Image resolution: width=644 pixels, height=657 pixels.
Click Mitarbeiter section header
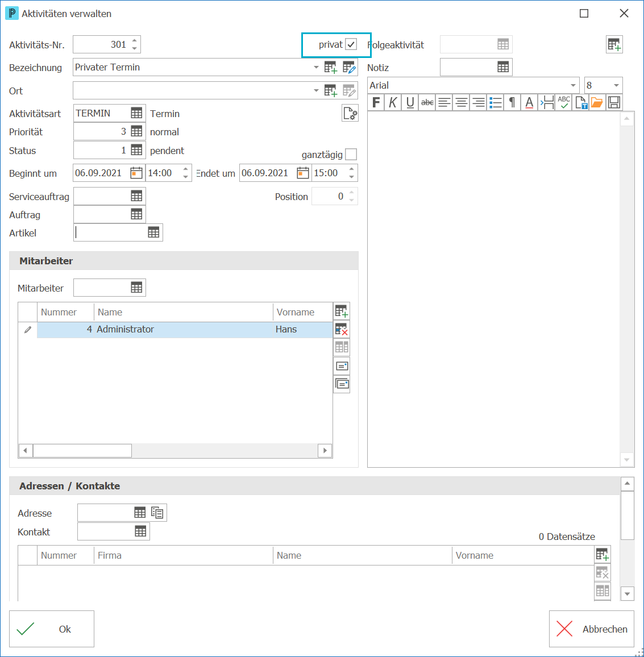[x=184, y=261]
